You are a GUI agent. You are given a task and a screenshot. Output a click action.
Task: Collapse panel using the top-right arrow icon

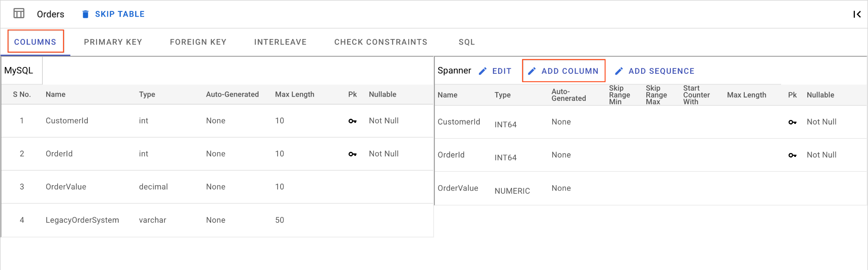tap(857, 14)
